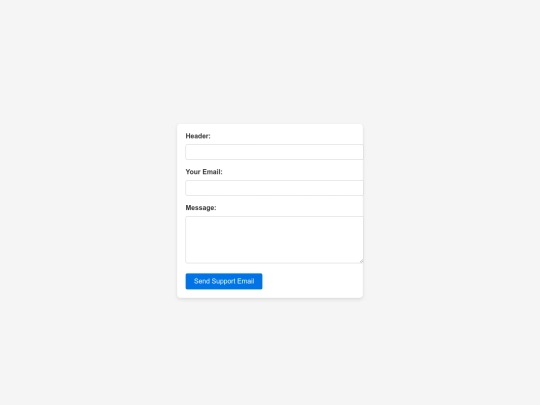Activate the subject Header entry field
540x405 pixels.
[274, 152]
